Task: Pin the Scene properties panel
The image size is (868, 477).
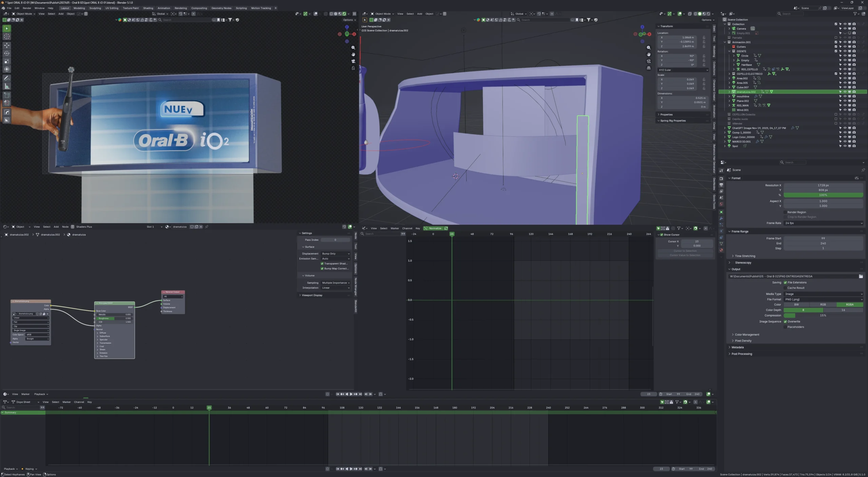Action: tap(863, 170)
